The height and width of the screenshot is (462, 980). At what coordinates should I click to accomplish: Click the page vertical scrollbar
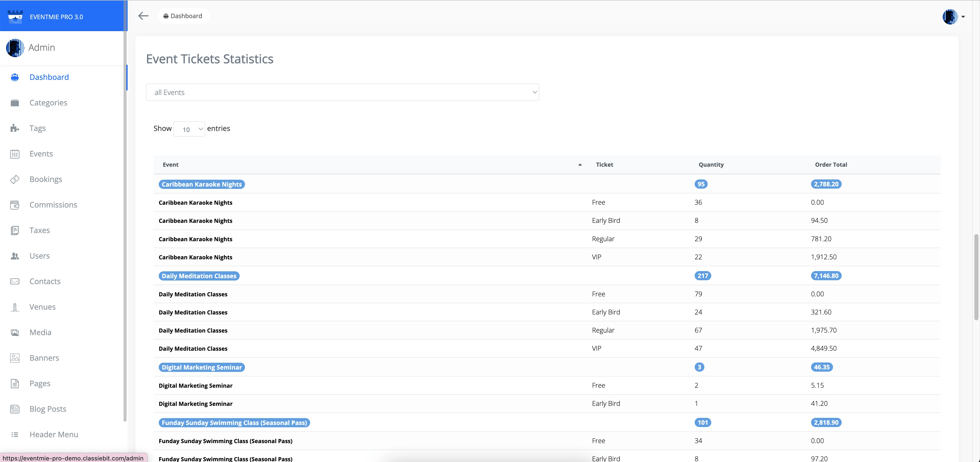tap(976, 277)
